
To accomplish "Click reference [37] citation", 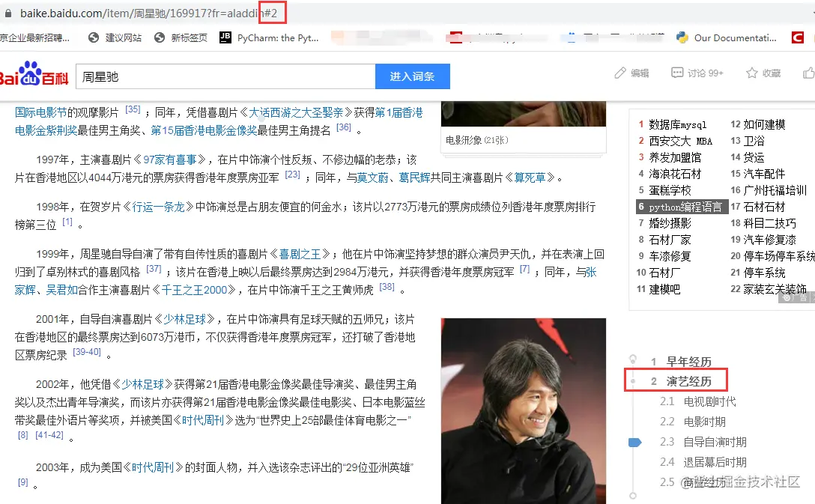I will (154, 269).
